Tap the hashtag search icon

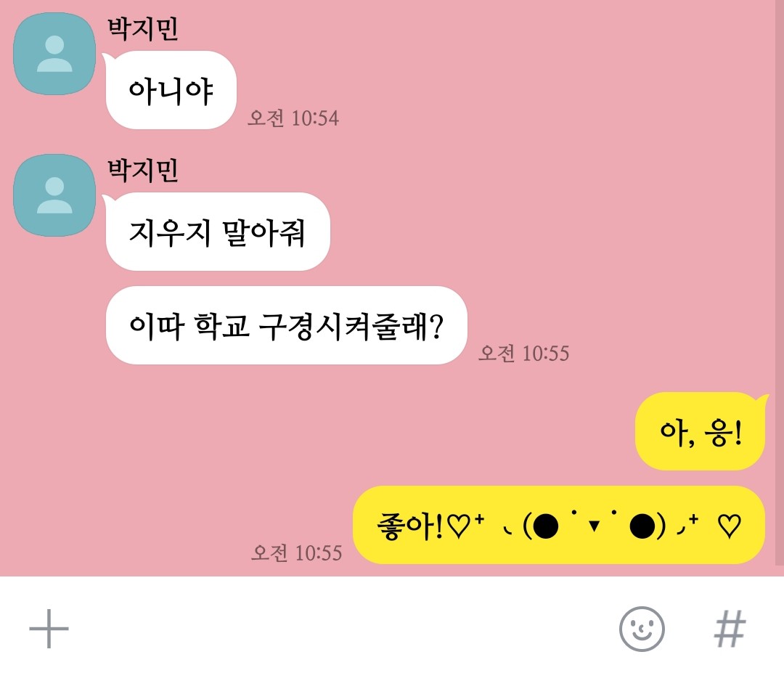(x=730, y=629)
